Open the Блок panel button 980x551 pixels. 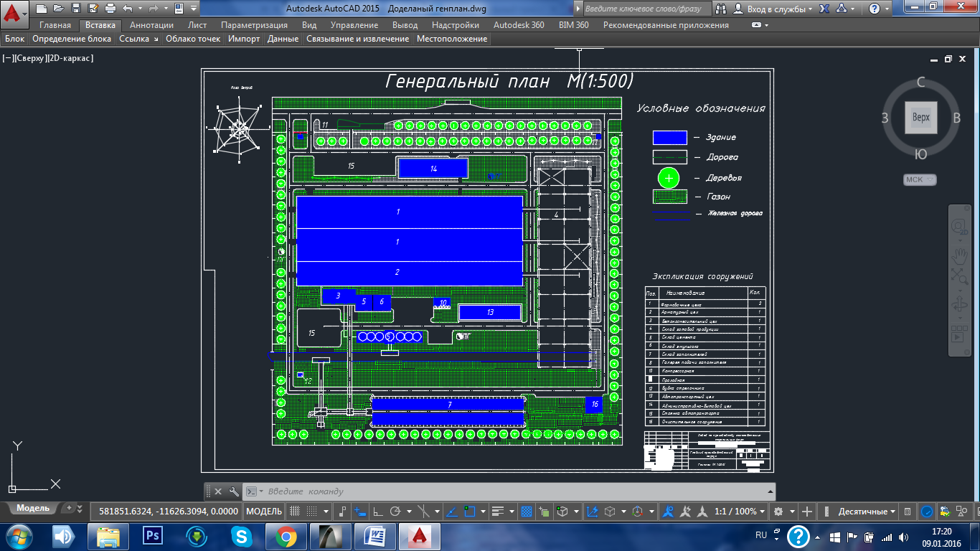14,39
